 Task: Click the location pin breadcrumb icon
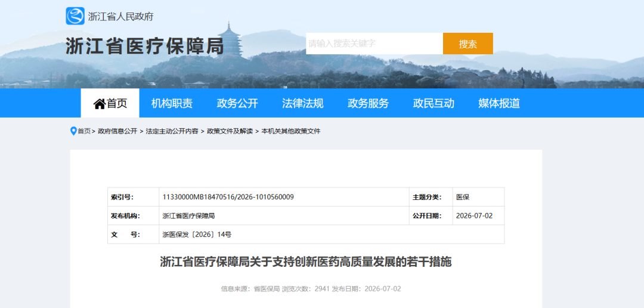(x=73, y=131)
